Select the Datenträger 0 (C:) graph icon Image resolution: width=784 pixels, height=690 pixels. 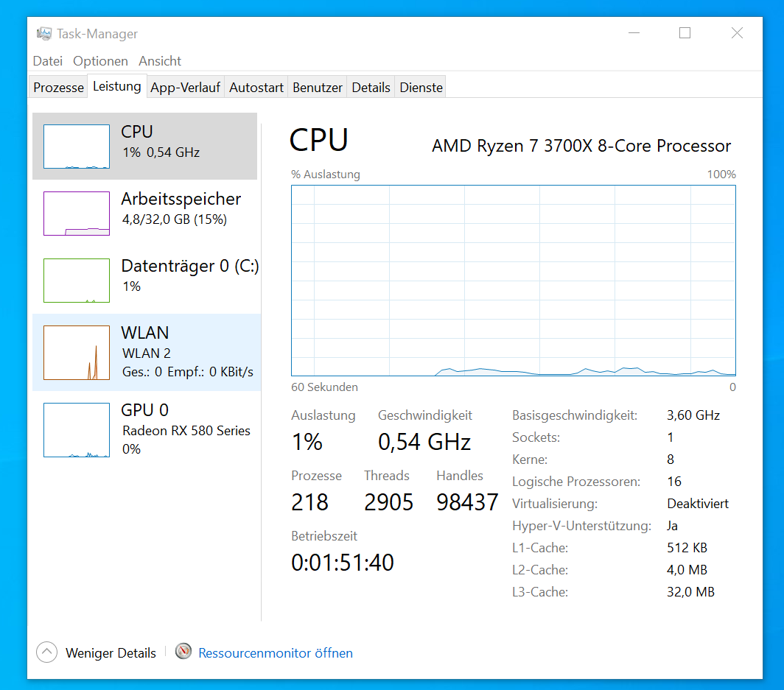click(x=76, y=280)
